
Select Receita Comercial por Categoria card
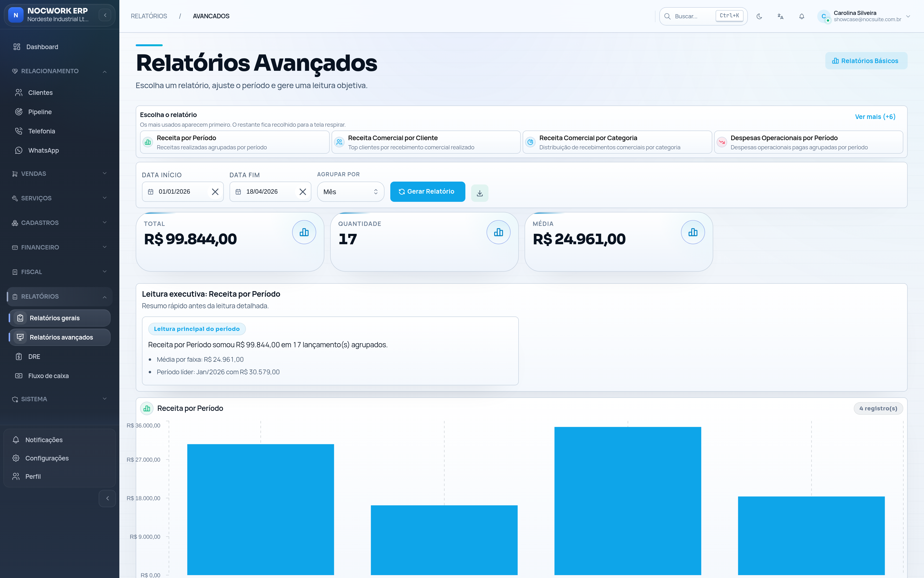617,142
